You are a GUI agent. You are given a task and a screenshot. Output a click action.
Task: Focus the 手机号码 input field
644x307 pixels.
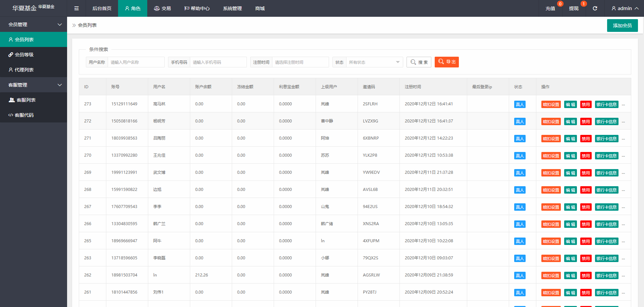(x=218, y=62)
